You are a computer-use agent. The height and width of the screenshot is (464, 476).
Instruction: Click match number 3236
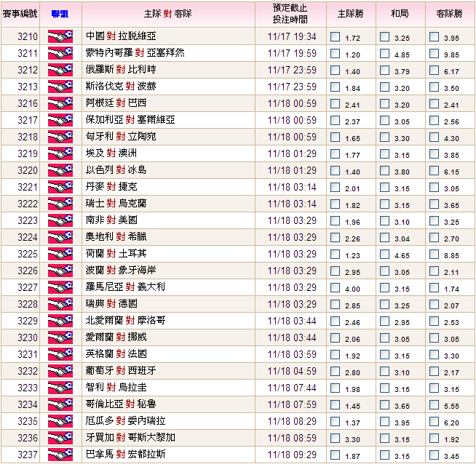28,438
